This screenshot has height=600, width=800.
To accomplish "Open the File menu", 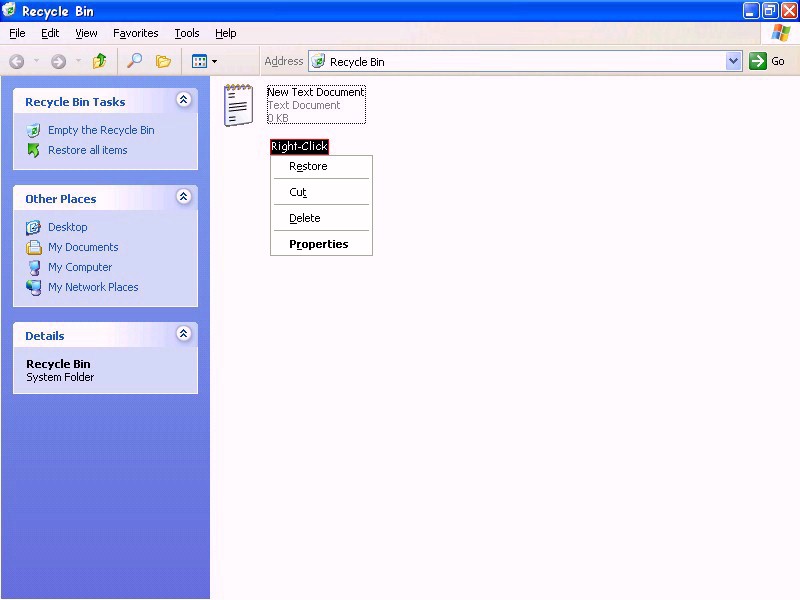I will click(17, 33).
